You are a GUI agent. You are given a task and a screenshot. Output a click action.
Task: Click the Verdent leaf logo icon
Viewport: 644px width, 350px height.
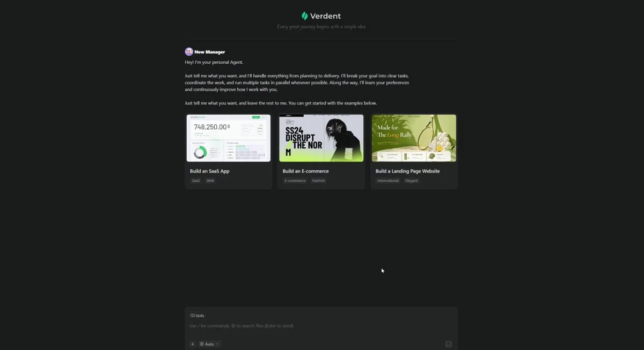[305, 16]
